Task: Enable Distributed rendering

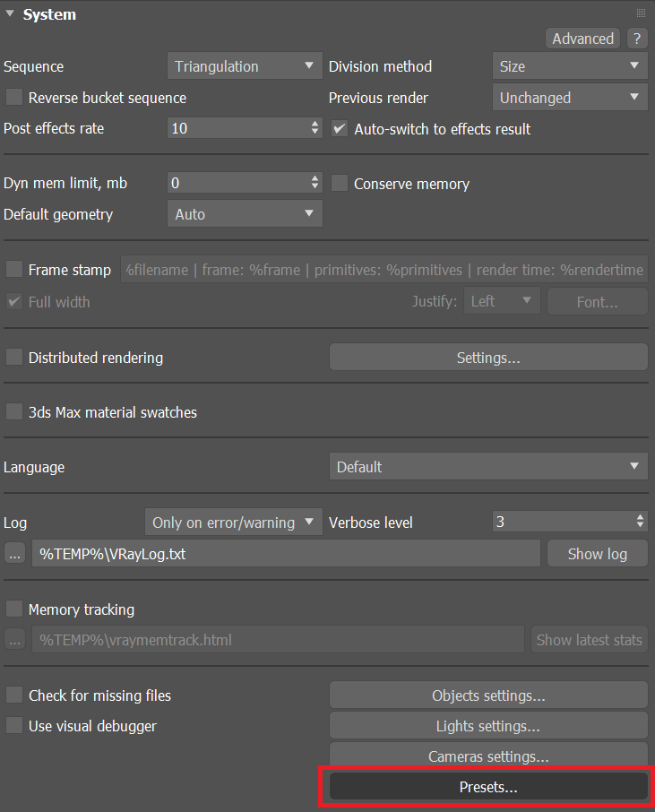Action: [13, 357]
